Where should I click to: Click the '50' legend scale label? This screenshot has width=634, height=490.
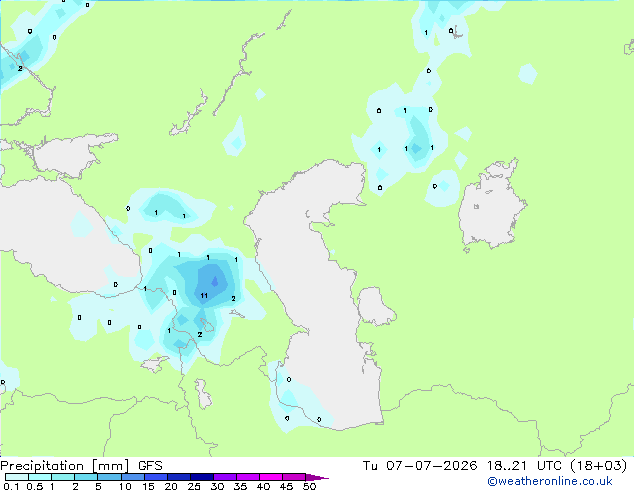coord(309,486)
